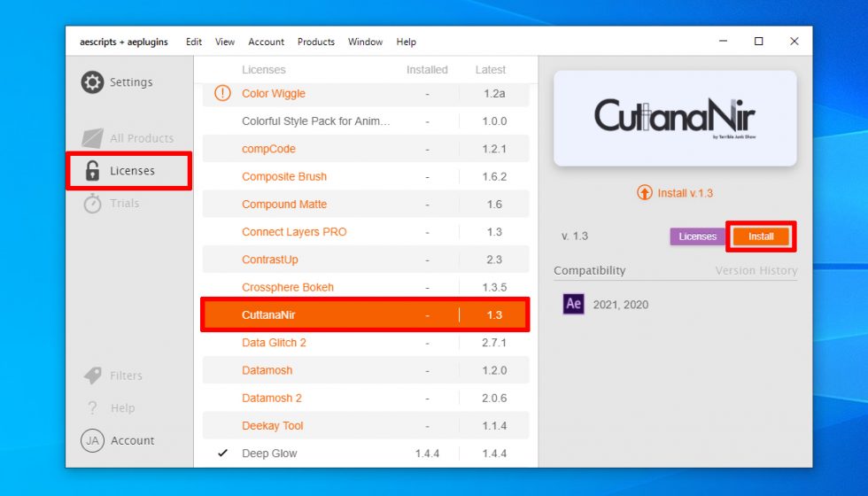
Task: Click Settings label in sidebar
Action: pos(131,81)
